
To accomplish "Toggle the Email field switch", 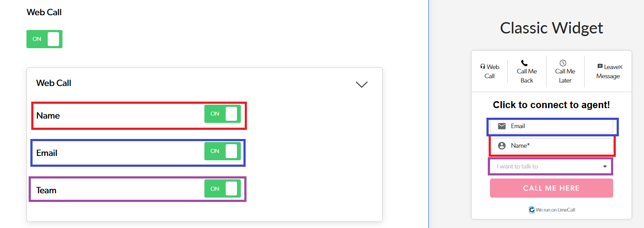I will pyautogui.click(x=222, y=151).
